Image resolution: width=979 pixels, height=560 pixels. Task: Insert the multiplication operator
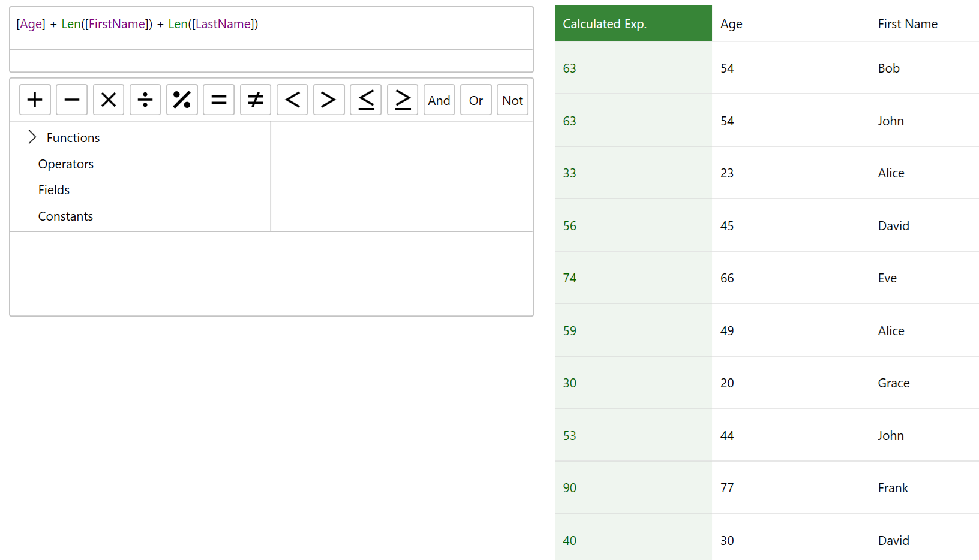108,100
